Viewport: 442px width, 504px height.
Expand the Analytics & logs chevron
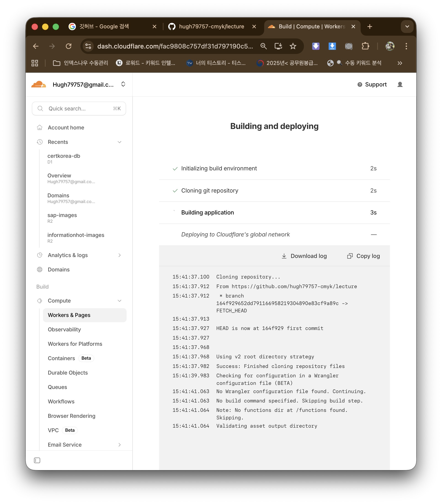(x=120, y=255)
